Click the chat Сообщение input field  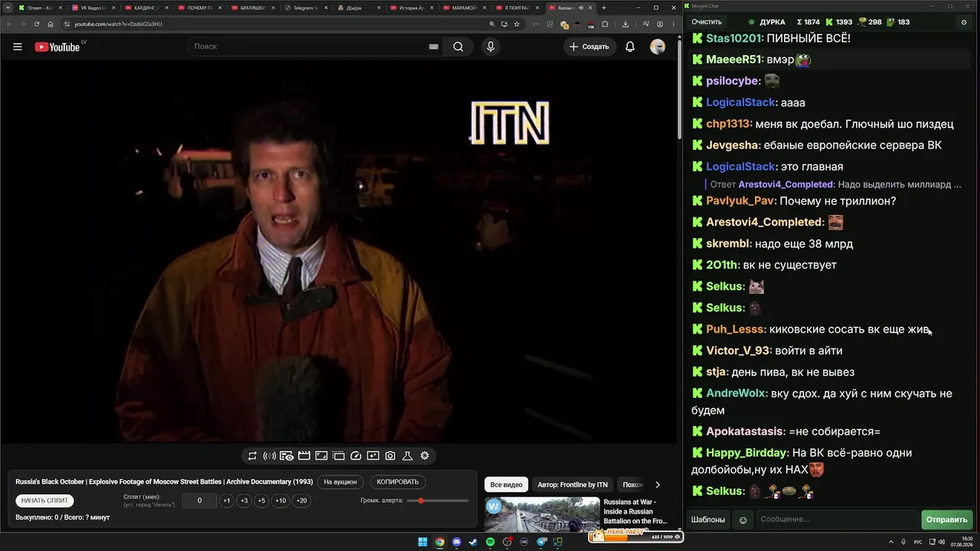tap(836, 520)
